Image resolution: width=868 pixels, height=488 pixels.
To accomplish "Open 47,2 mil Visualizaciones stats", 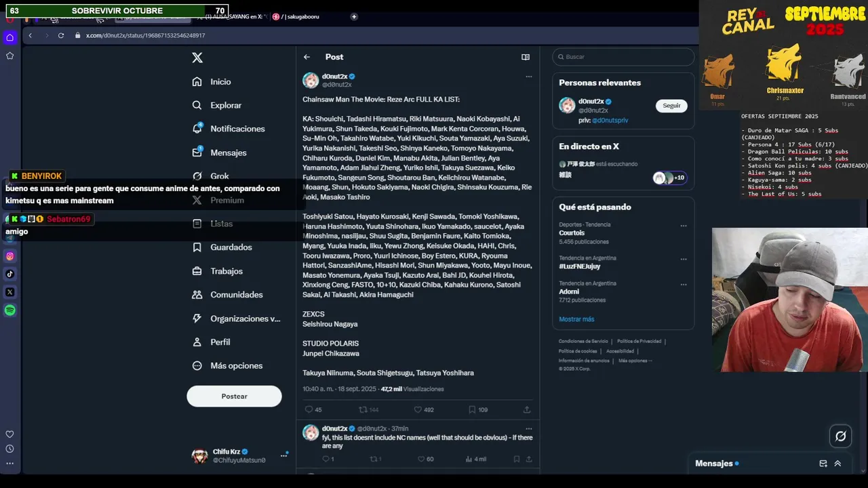I will pyautogui.click(x=412, y=389).
